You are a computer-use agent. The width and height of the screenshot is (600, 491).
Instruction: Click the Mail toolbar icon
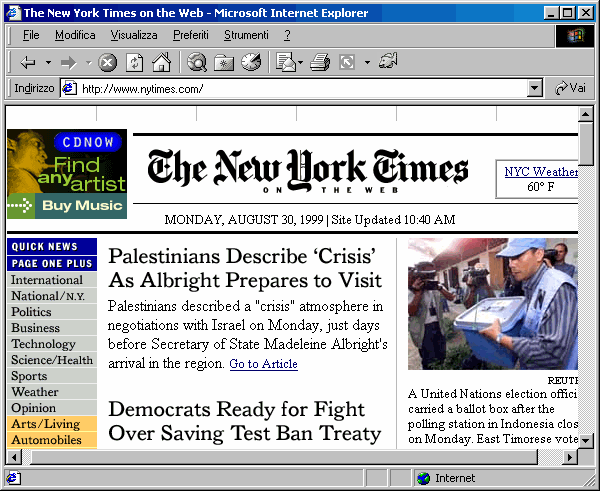(x=283, y=62)
